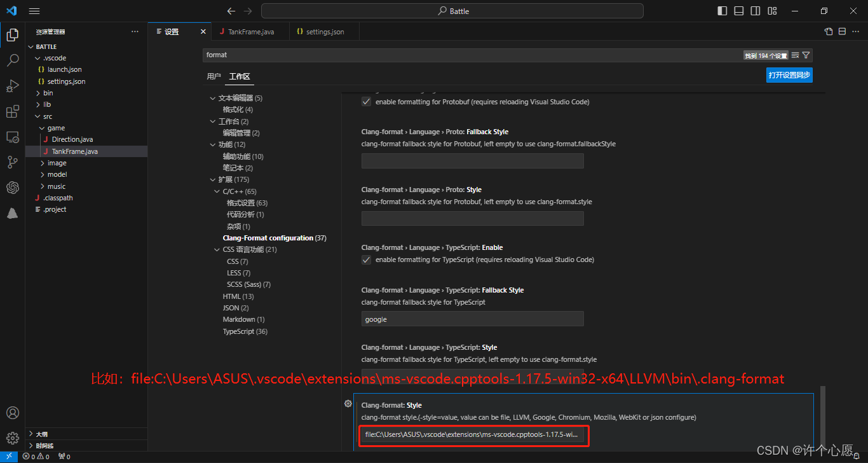Toggle enable formatting for Protobuf checkbox

366,101
